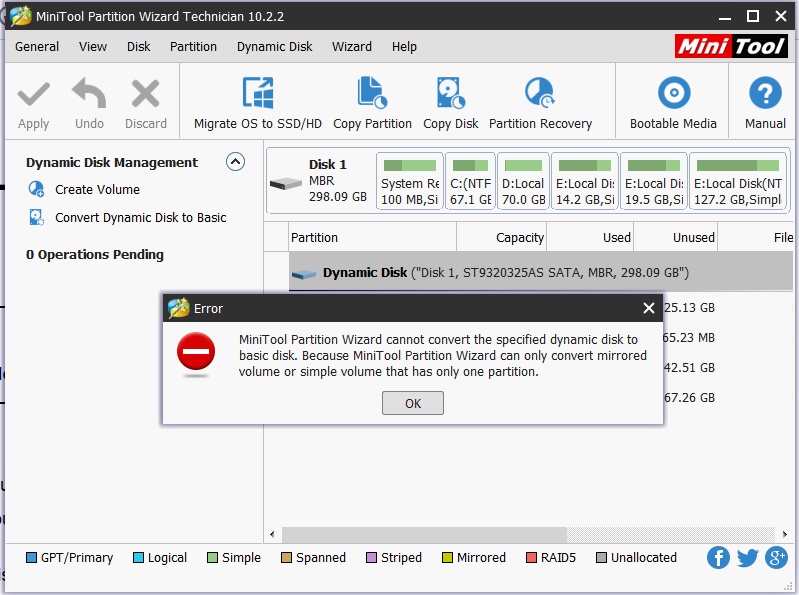This screenshot has width=799, height=595.
Task: Open the General menu
Action: coord(37,46)
